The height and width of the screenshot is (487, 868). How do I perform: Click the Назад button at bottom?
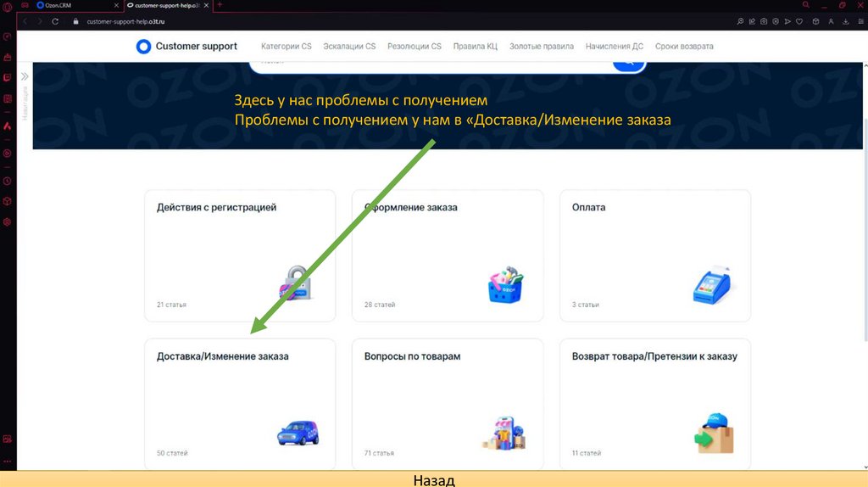(434, 480)
